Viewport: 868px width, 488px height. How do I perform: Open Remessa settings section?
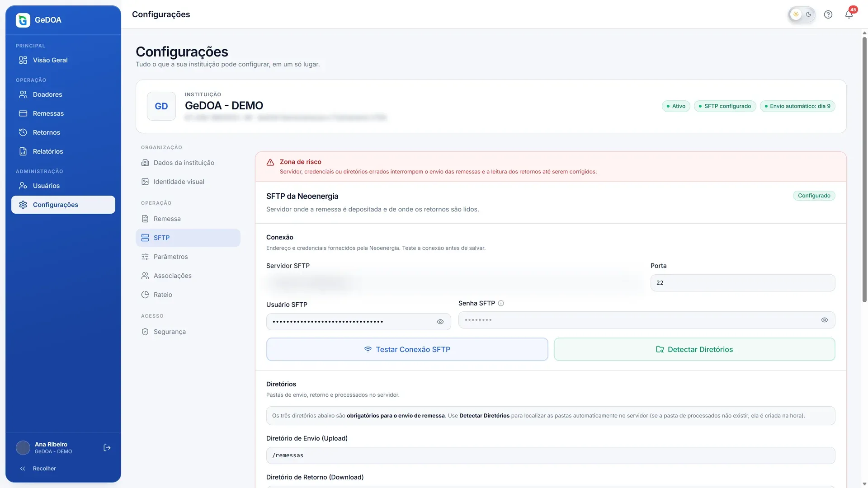tap(188, 219)
